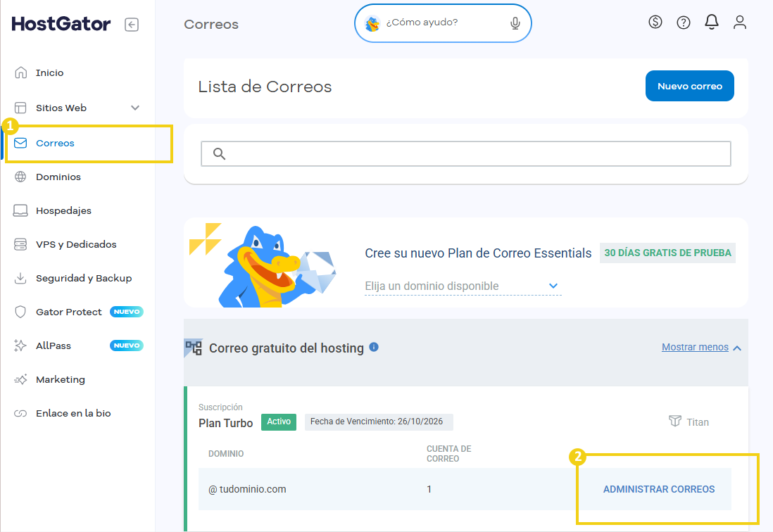Open the help question mark icon
The width and height of the screenshot is (773, 532).
point(684,23)
